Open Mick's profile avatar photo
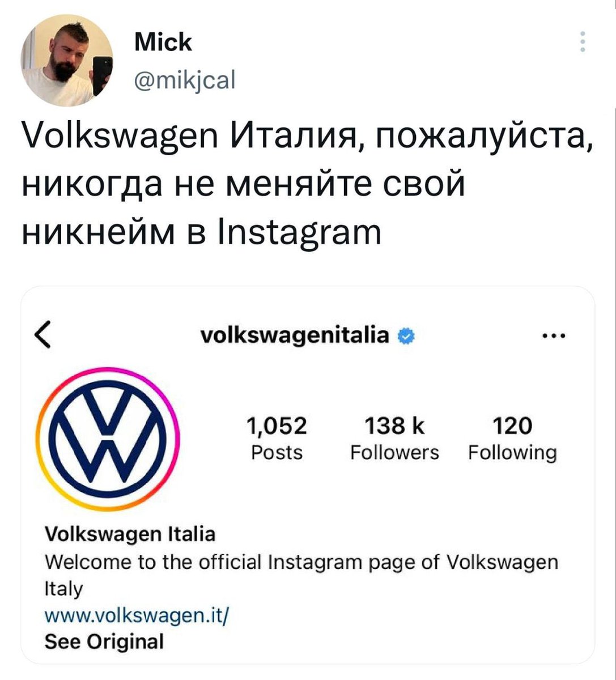 pos(67,61)
